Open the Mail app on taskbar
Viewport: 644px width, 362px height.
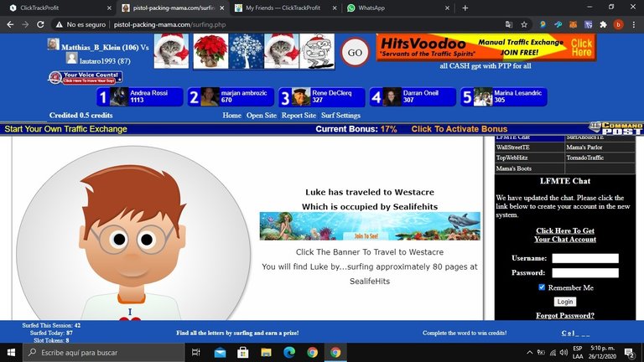[220, 353]
